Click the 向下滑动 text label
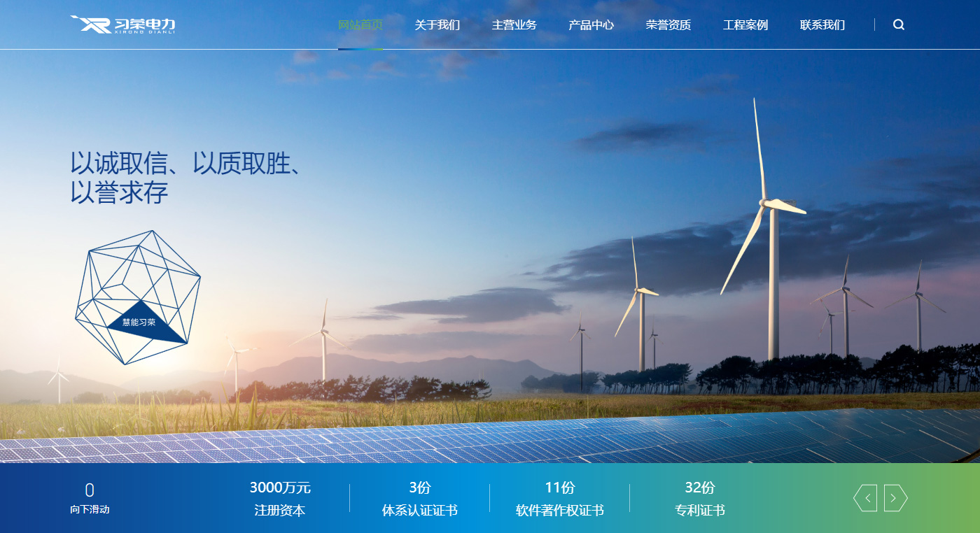980x533 pixels. 90,509
